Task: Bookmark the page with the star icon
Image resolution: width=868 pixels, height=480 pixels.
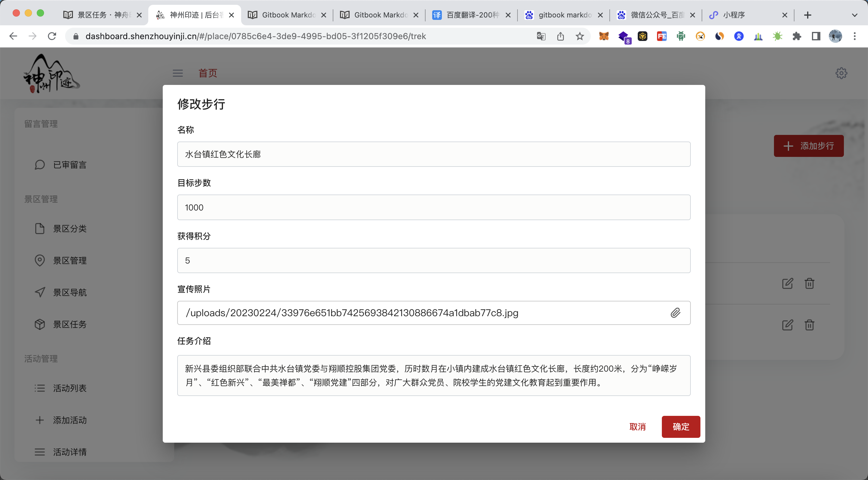Action: click(x=580, y=36)
